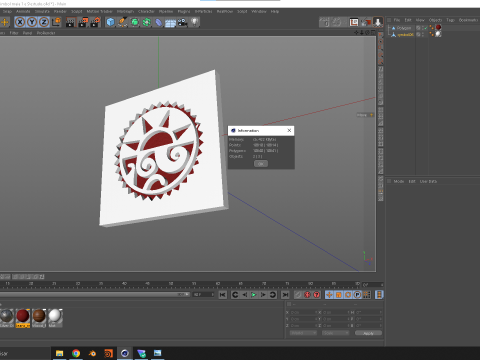480x360 pixels.
Task: Click Apply in the Coordinates panel
Action: tap(368, 333)
